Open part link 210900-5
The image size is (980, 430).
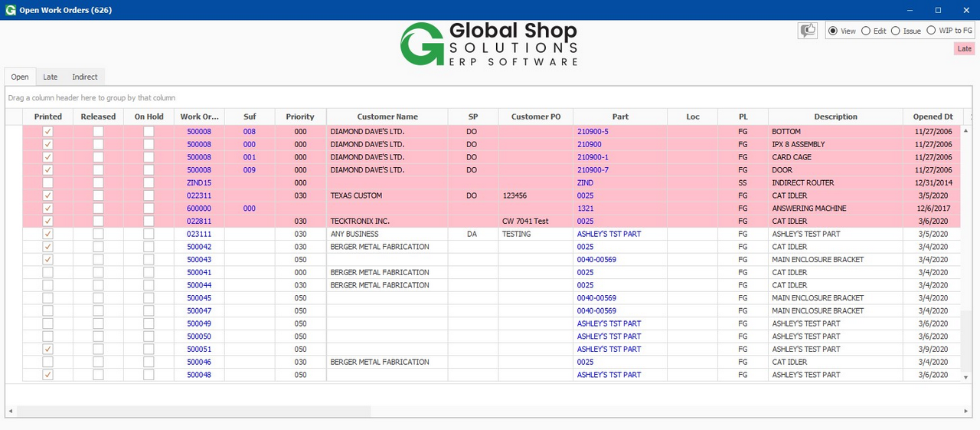(593, 132)
